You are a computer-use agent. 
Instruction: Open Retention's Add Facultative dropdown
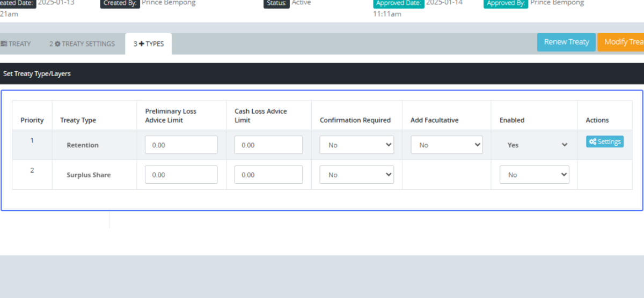[447, 145]
